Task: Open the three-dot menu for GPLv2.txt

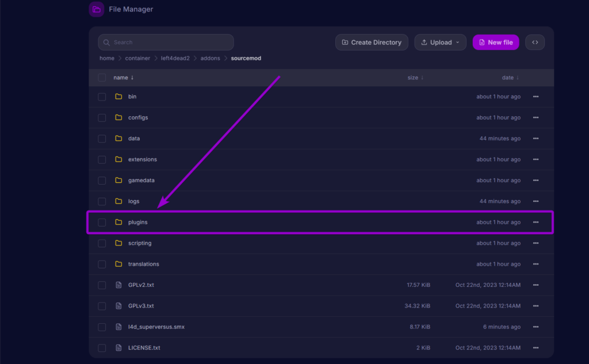Action: coord(536,285)
